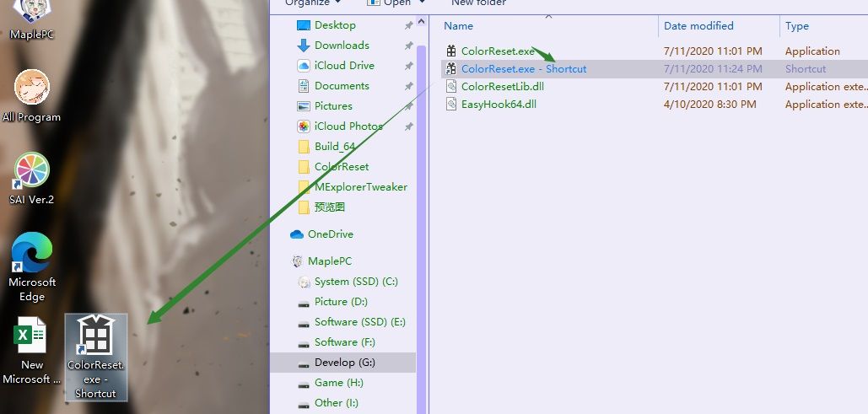Click the OneDrive cloud icon
Viewport: 868px width, 414px height.
coord(297,234)
